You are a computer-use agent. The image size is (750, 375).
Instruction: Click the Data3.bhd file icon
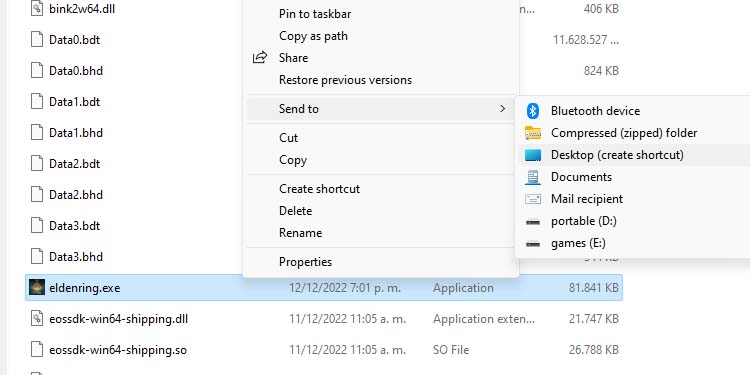[x=37, y=256]
